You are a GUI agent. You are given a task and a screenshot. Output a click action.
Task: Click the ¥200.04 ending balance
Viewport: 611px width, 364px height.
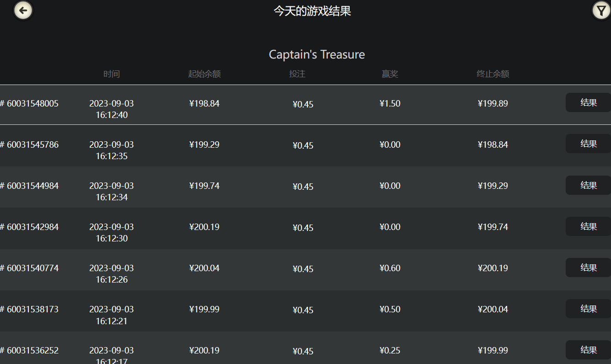click(x=492, y=310)
